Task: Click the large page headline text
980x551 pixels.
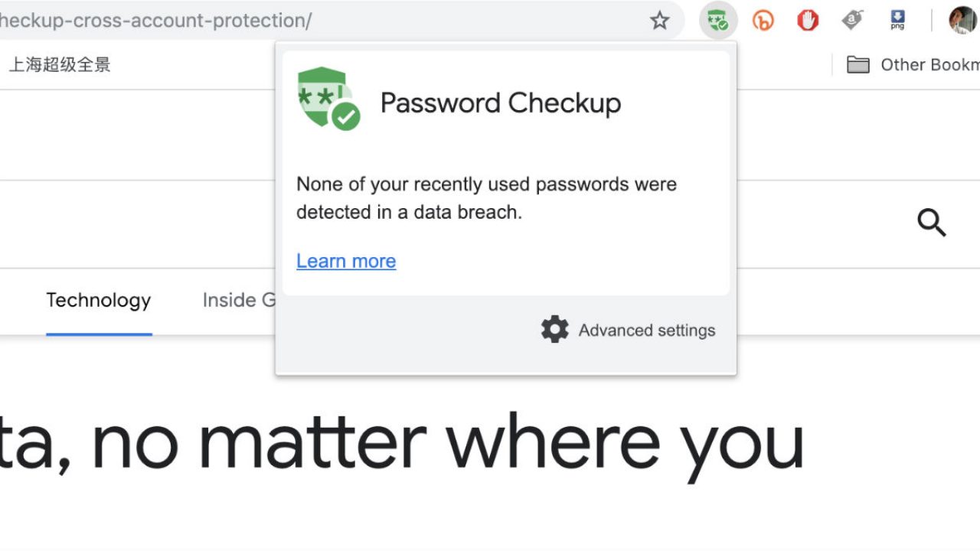Action: pyautogui.click(x=402, y=444)
